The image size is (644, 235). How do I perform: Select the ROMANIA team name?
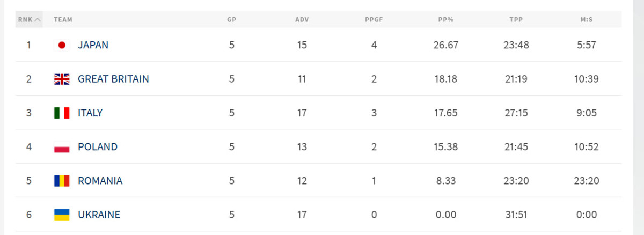[100, 181]
